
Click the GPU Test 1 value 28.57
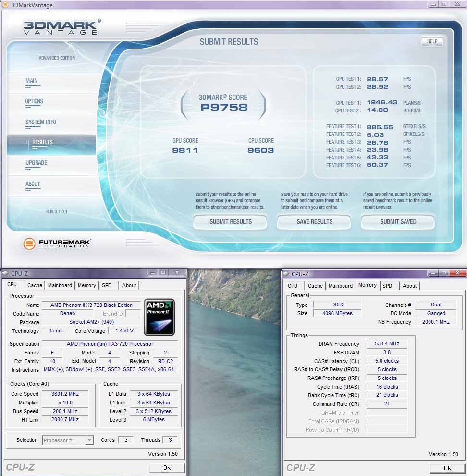click(377, 79)
